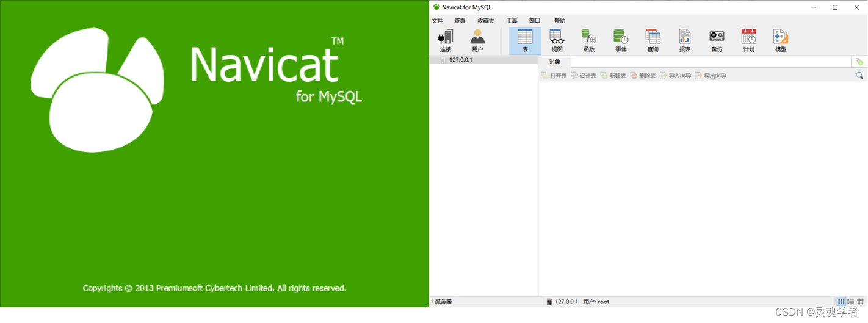Open the 收藏夹 (Favorites) menu
Viewport: 868px width, 323px height.
pyautogui.click(x=486, y=21)
